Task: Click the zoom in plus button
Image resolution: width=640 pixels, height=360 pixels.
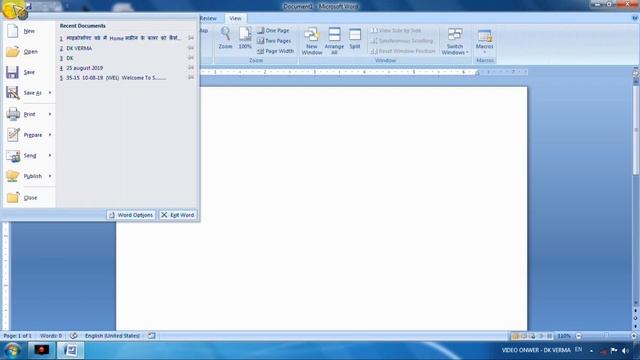Action: point(634,336)
